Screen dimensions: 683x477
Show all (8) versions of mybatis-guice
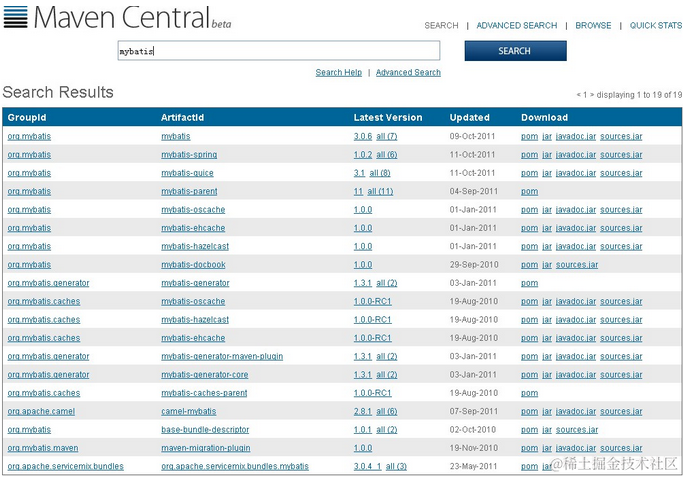pos(380,173)
